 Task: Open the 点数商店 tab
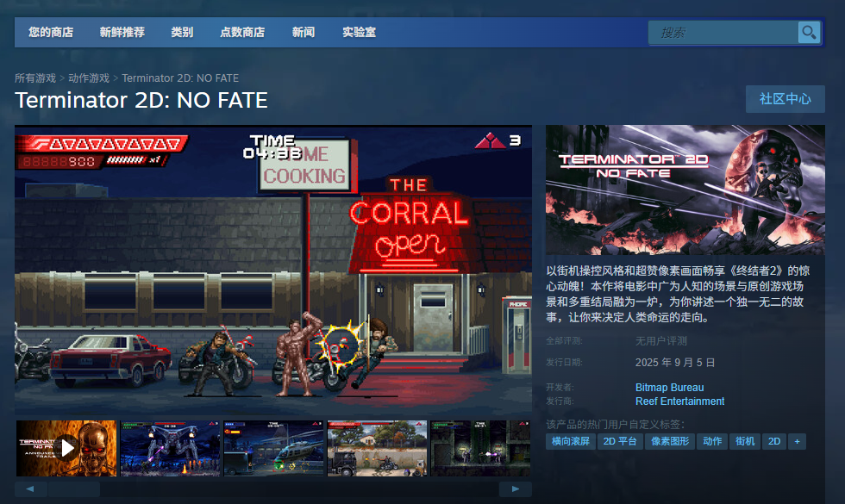click(x=242, y=33)
